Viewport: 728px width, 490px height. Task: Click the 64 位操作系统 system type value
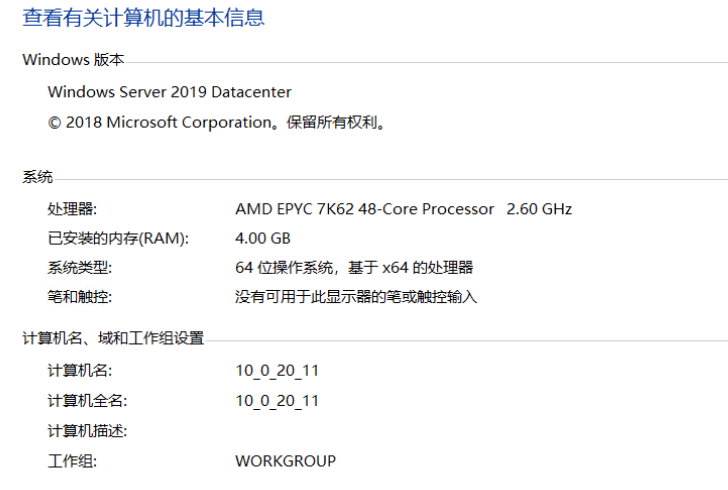[x=353, y=268]
